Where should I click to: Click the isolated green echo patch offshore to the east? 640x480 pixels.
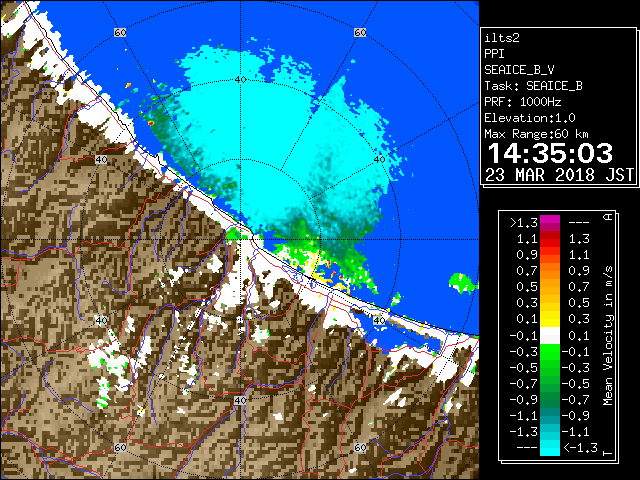click(x=463, y=283)
